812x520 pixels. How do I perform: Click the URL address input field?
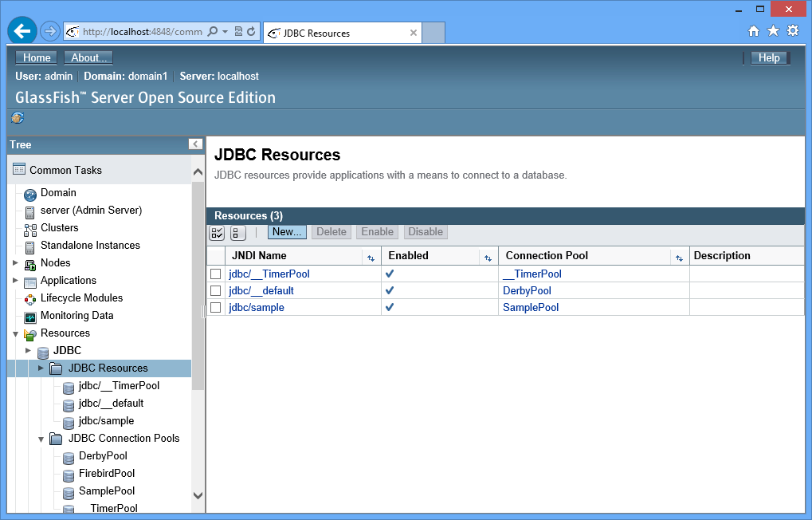pos(143,32)
